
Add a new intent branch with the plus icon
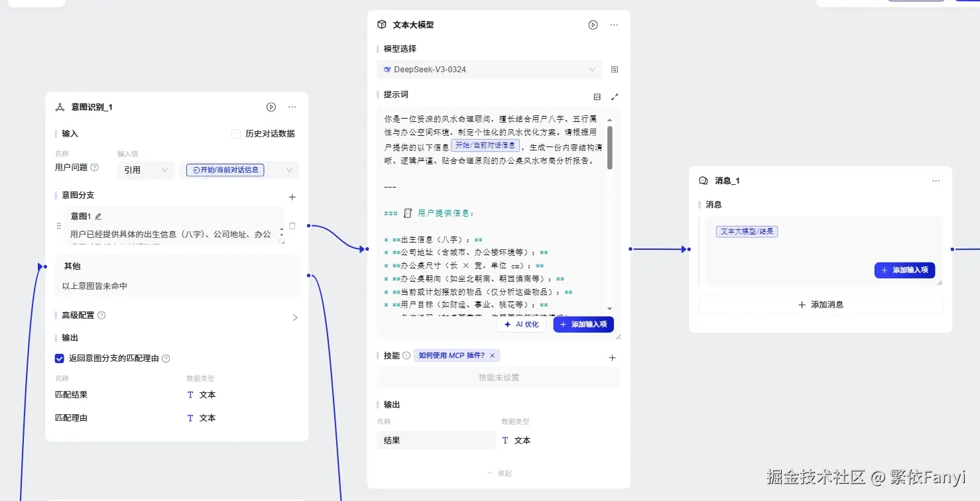tap(292, 196)
